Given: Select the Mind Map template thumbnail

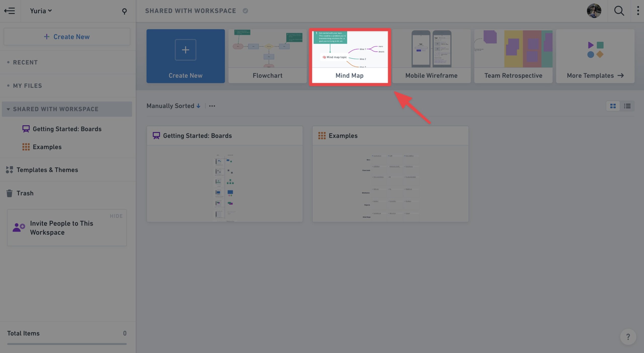Looking at the screenshot, I should coord(350,57).
